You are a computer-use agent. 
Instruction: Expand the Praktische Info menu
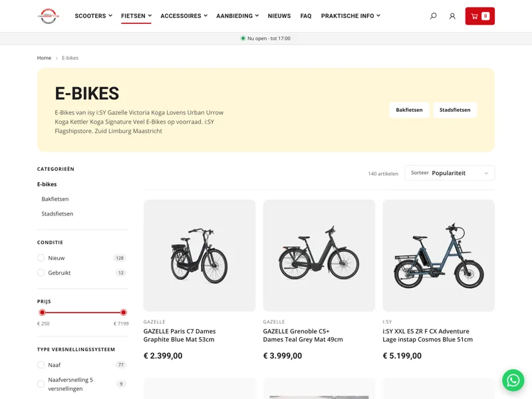350,16
